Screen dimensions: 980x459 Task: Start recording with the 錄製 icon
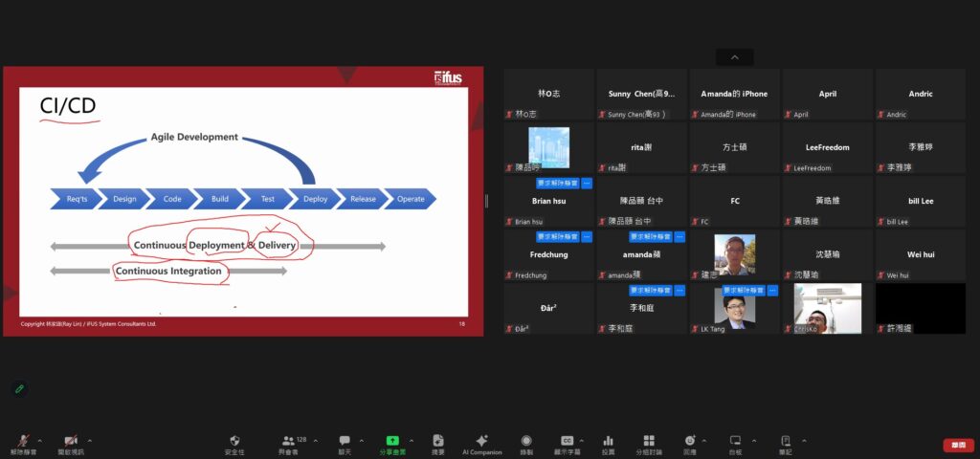point(526,441)
